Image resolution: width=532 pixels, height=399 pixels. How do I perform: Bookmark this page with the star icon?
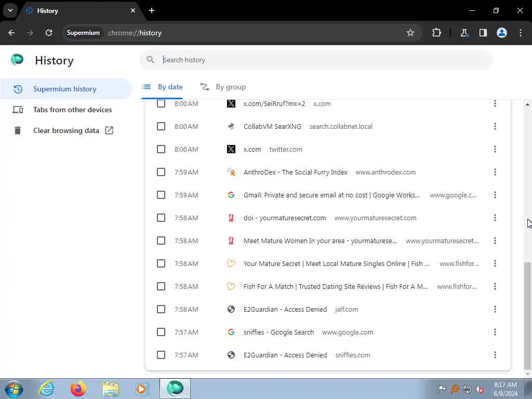[410, 33]
